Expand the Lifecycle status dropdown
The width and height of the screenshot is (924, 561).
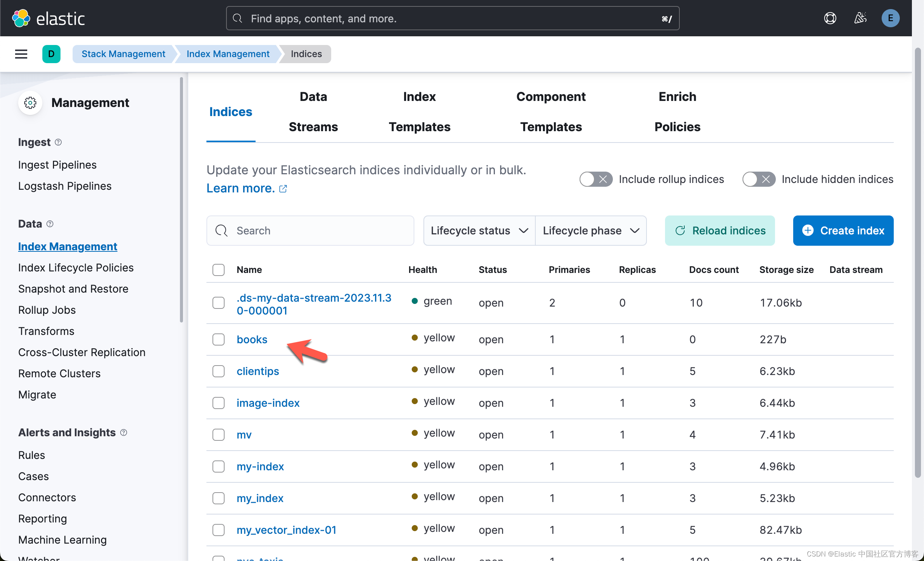[479, 231]
